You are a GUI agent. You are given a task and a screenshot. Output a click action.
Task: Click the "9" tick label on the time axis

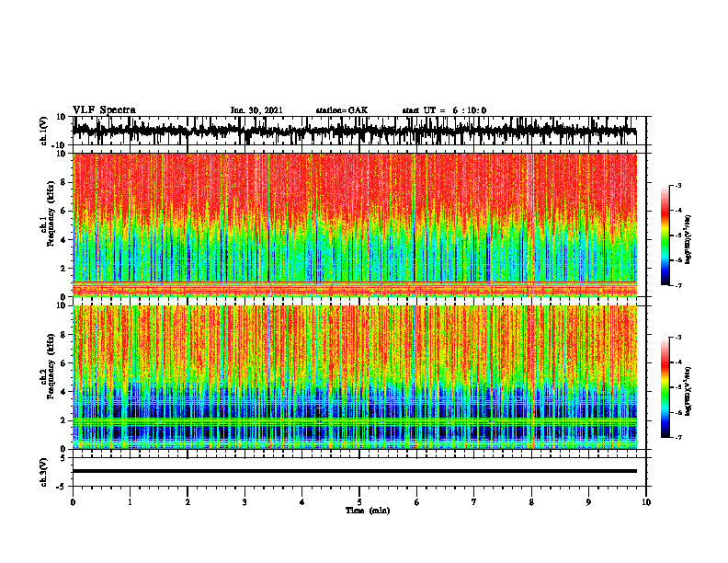[x=588, y=502]
